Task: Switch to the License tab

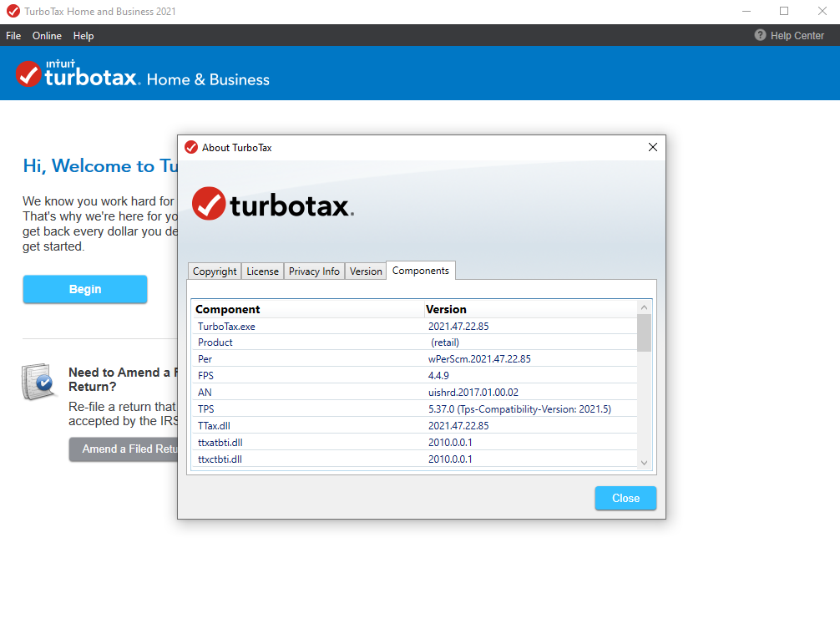Action: pos(262,271)
